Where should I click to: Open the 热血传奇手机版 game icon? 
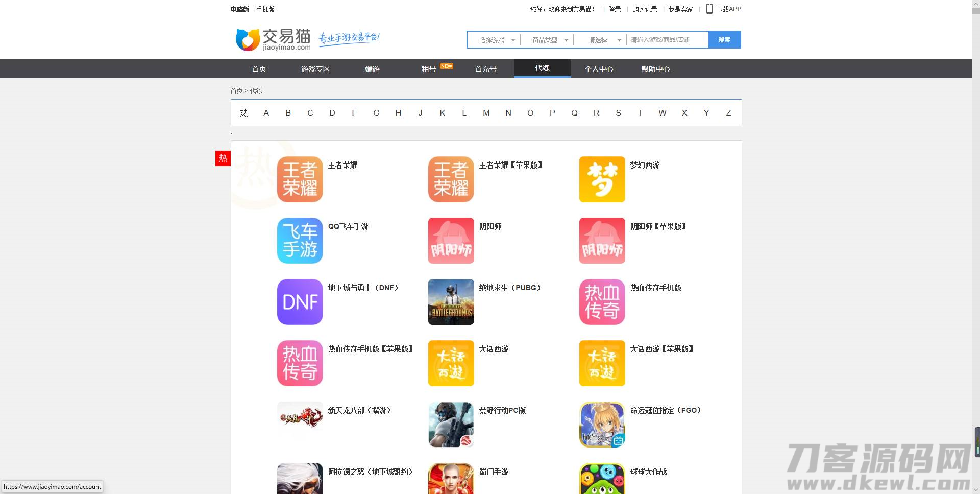tap(602, 302)
